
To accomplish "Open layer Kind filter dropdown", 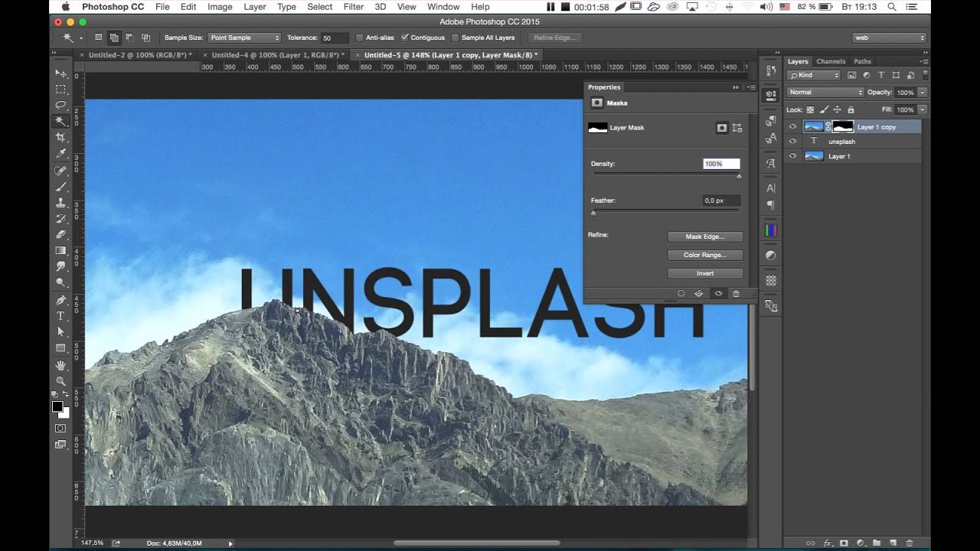I will pyautogui.click(x=814, y=75).
